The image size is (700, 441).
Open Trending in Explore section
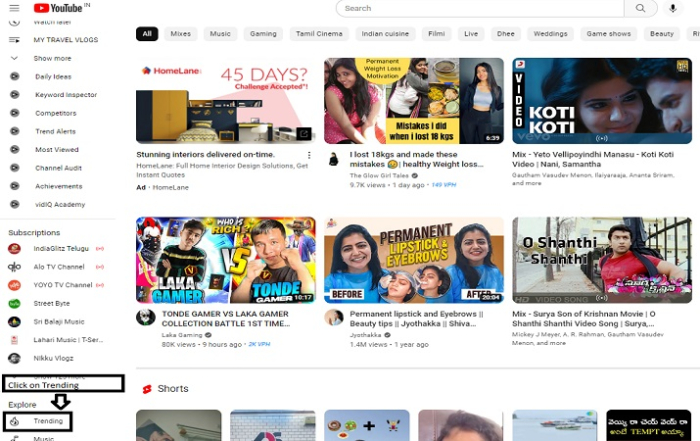(x=38, y=421)
